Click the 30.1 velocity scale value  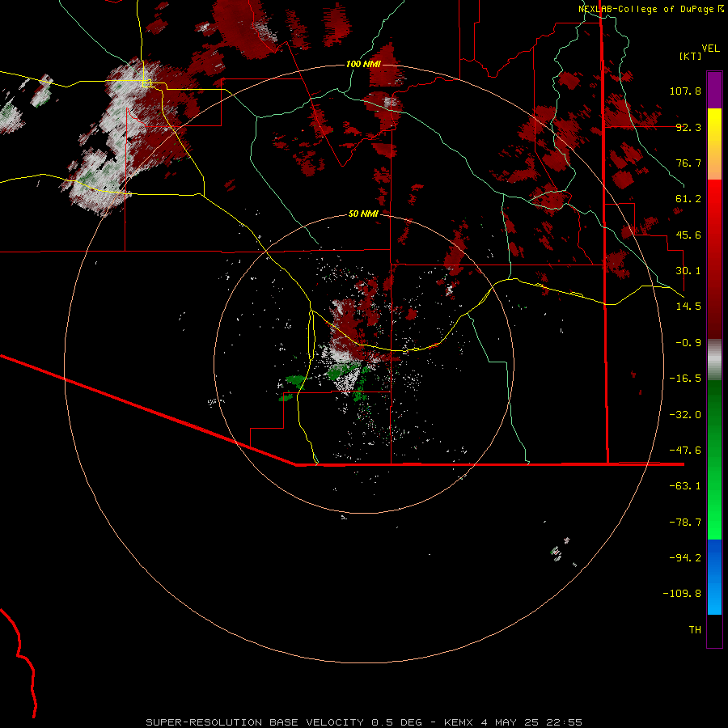(688, 271)
